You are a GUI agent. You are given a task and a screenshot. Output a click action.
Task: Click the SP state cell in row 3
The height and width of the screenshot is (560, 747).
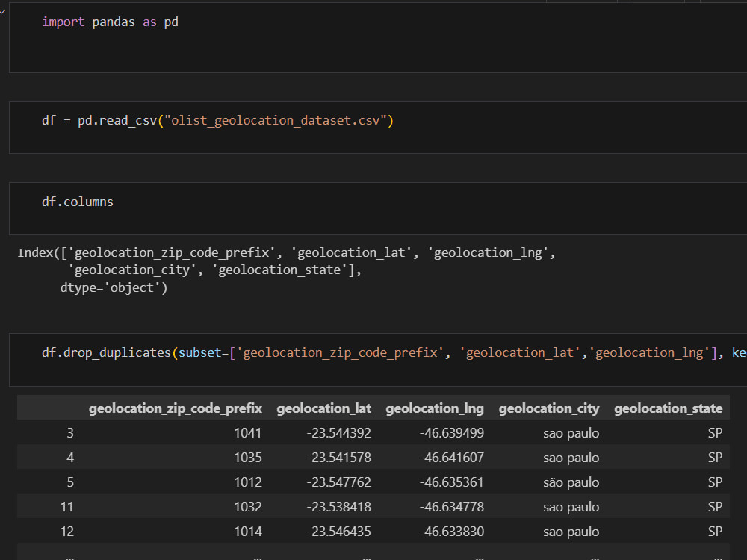point(715,433)
